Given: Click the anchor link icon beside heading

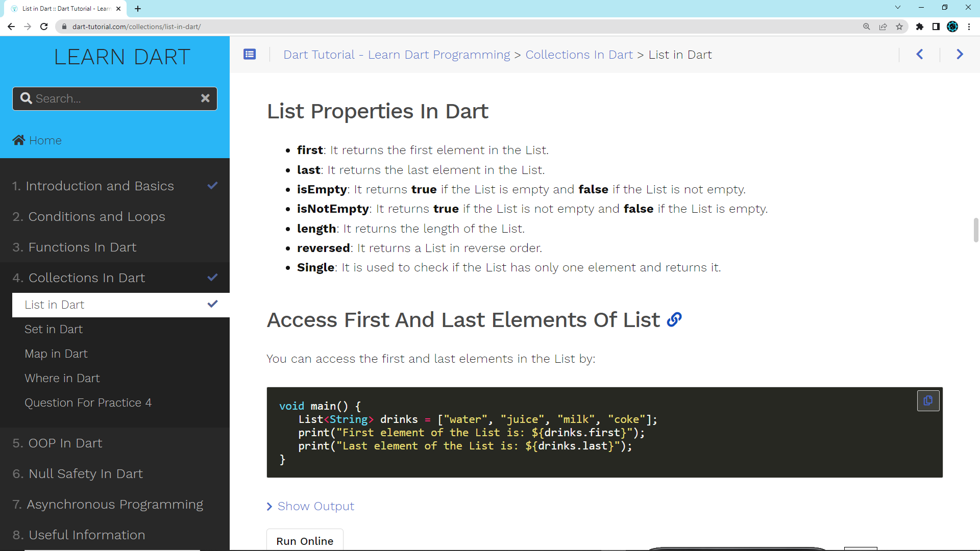Looking at the screenshot, I should [674, 320].
